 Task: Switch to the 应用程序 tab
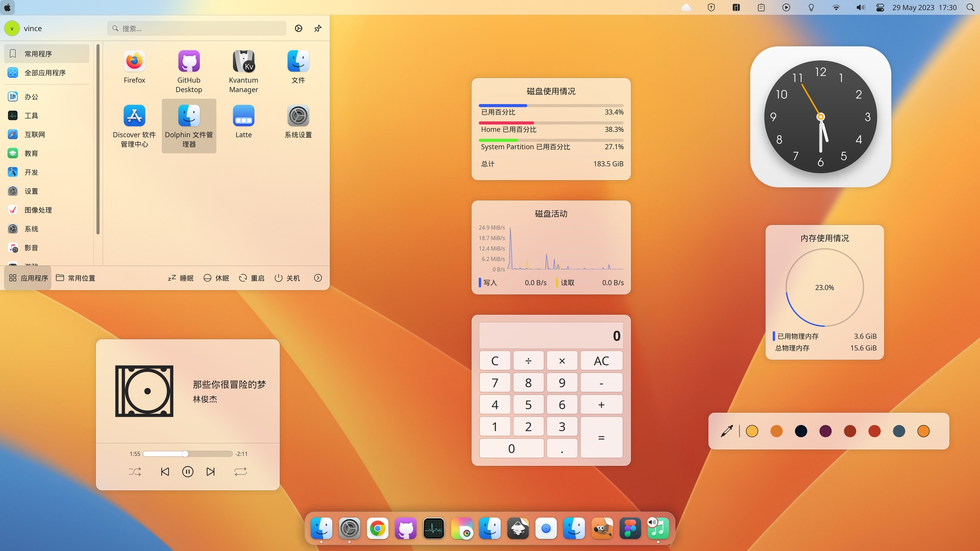28,278
